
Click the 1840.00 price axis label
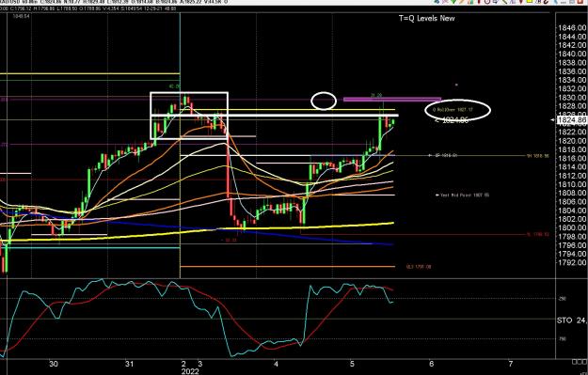tap(572, 54)
